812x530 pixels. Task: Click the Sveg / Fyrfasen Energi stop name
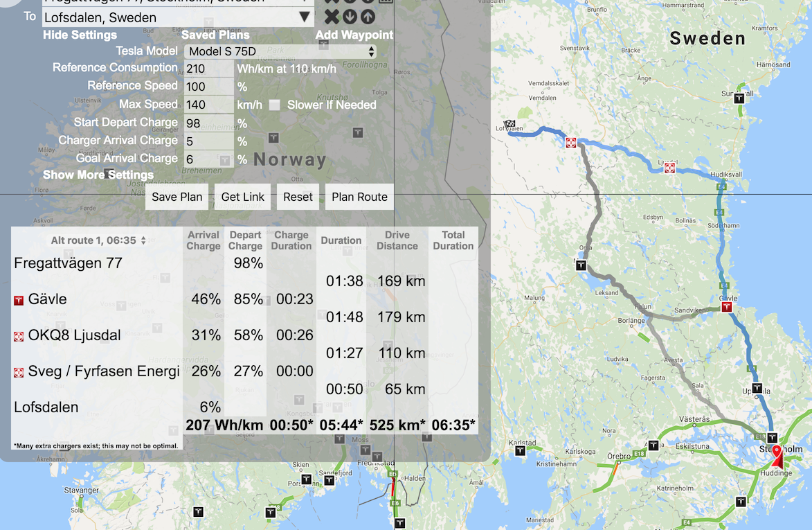click(x=104, y=371)
